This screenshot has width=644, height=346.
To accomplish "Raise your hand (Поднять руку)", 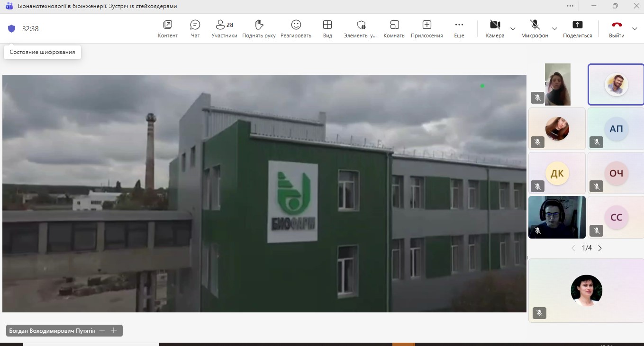I will (x=259, y=28).
